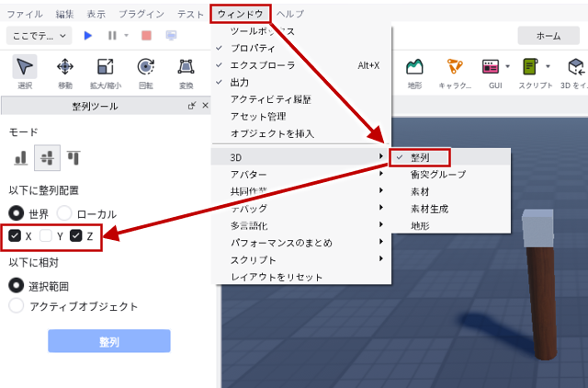Open the テスト menu
588x388 pixels.
coord(190,15)
